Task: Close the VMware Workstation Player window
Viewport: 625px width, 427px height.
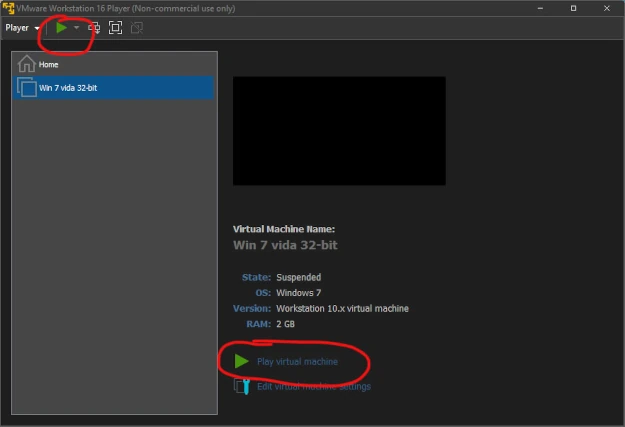Action: 607,7
